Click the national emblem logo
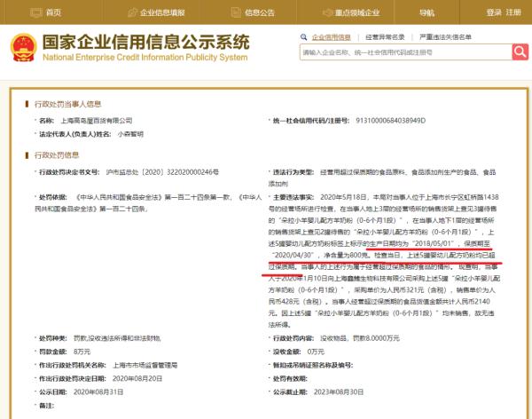Image resolution: width=532 pixels, height=419 pixels. tap(23, 48)
